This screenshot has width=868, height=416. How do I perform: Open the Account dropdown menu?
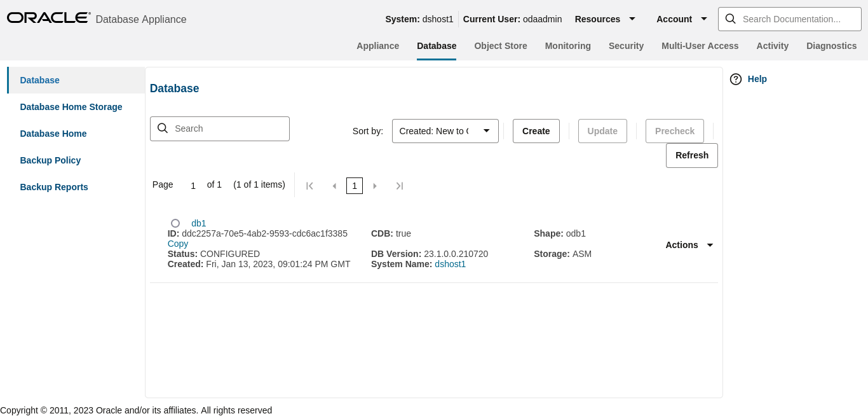pos(682,19)
